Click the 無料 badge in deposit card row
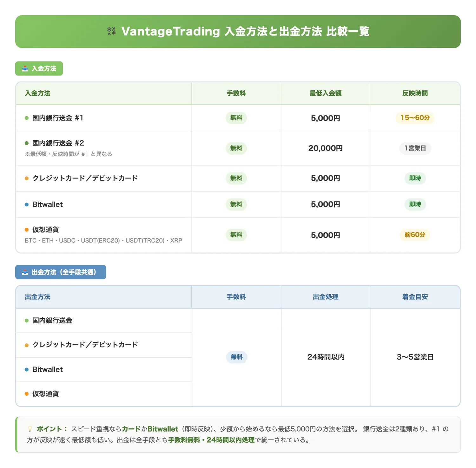476x468 pixels. coord(236,178)
